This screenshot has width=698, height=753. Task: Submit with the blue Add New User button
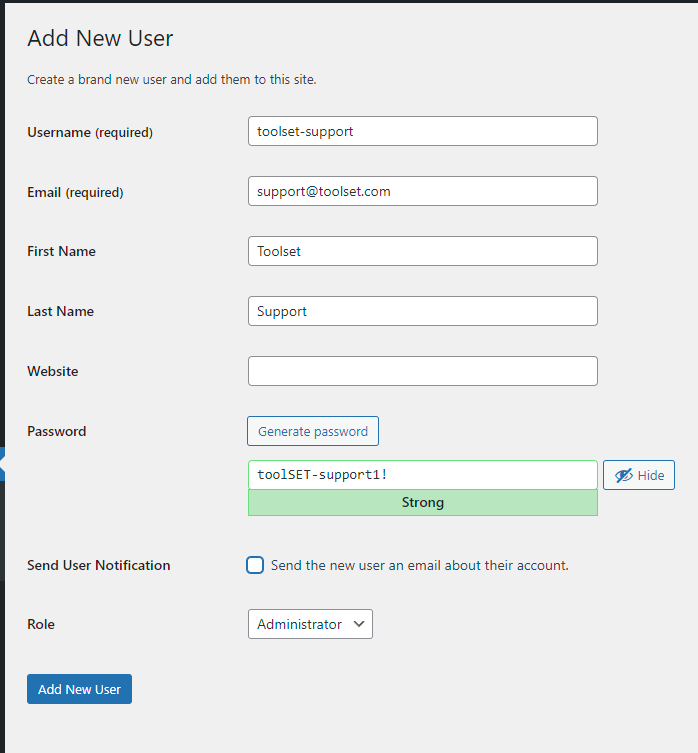(x=79, y=689)
